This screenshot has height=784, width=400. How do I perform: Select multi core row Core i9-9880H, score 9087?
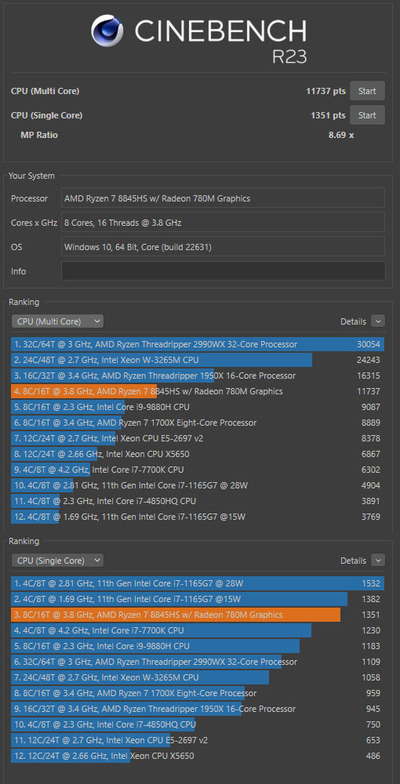click(x=198, y=407)
